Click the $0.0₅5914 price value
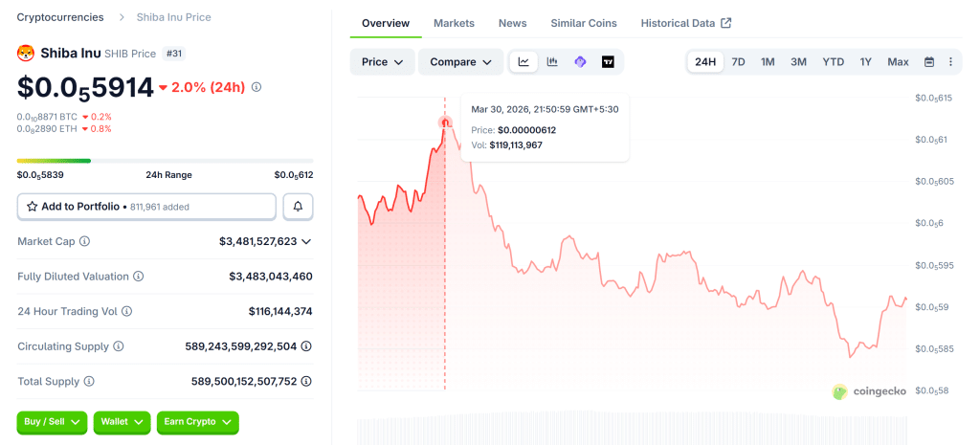Image resolution: width=980 pixels, height=445 pixels. click(85, 87)
